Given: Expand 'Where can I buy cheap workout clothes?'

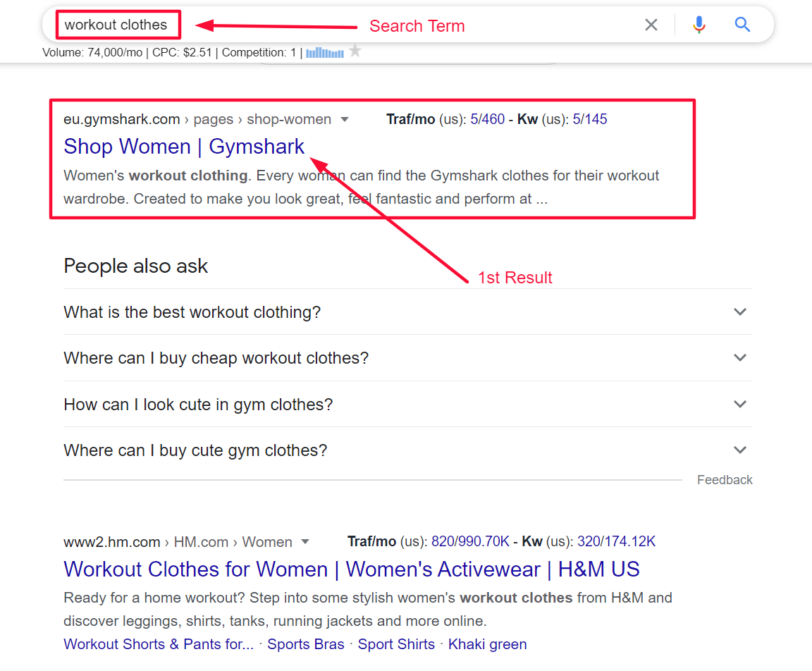Looking at the screenshot, I should [407, 358].
